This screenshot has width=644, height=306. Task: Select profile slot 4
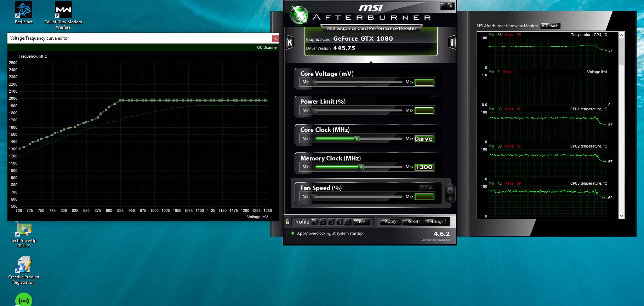pyautogui.click(x=340, y=222)
